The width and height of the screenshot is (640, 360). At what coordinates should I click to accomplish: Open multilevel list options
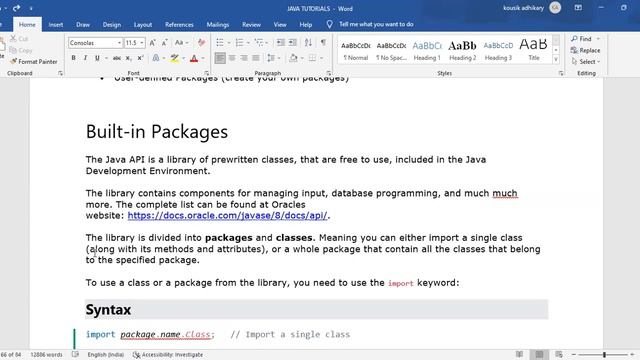(259, 42)
